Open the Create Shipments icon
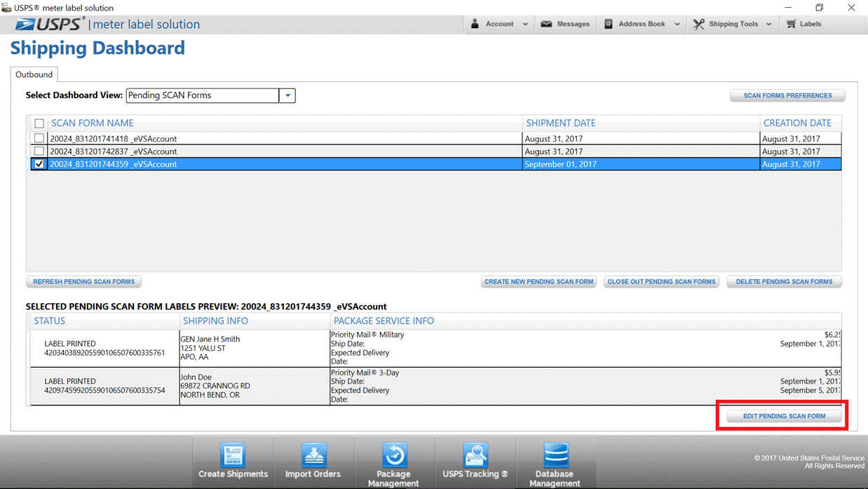Viewport: 868px width, 489px height. coord(233,455)
